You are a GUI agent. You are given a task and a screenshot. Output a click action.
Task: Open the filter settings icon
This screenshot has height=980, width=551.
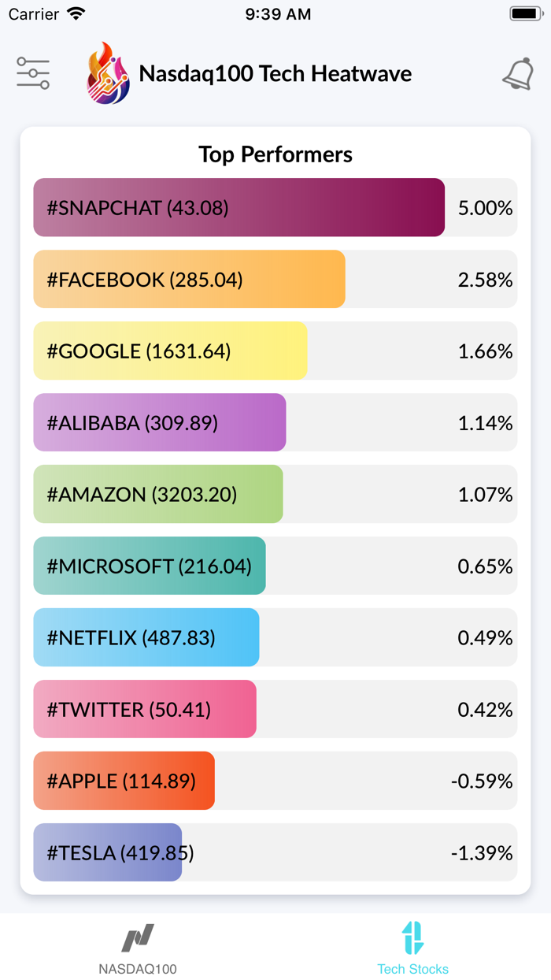pyautogui.click(x=33, y=72)
